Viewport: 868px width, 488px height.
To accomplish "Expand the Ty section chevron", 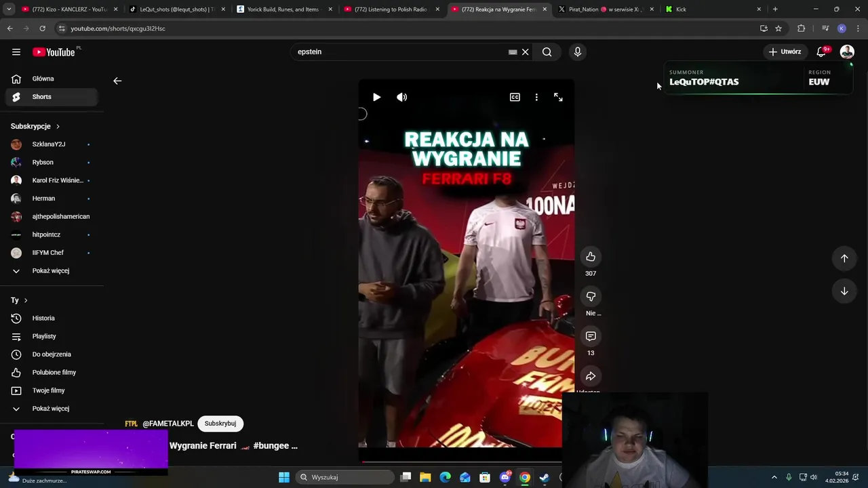I will [x=26, y=300].
